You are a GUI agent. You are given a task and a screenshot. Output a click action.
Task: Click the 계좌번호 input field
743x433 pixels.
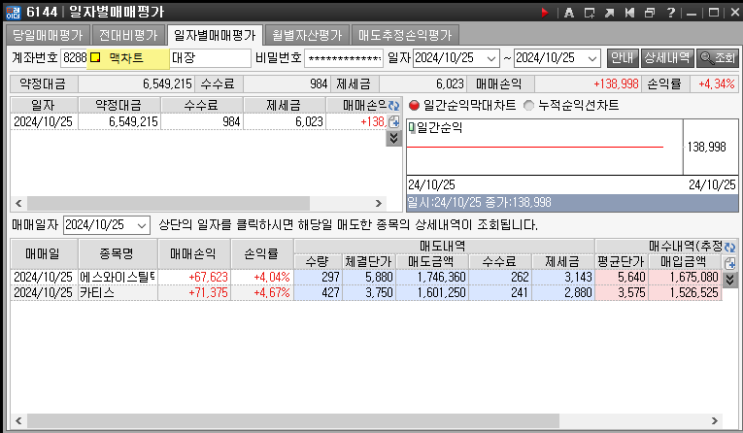(x=74, y=58)
